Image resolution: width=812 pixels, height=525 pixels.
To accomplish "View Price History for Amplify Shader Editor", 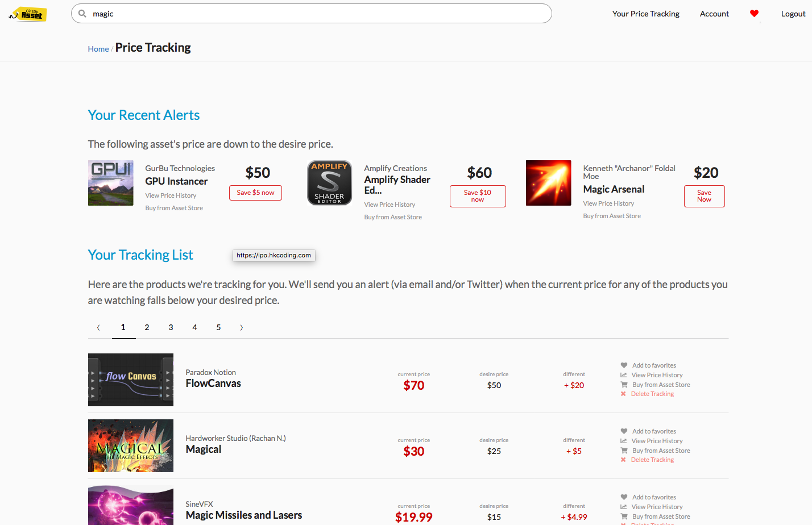I will coord(390,205).
